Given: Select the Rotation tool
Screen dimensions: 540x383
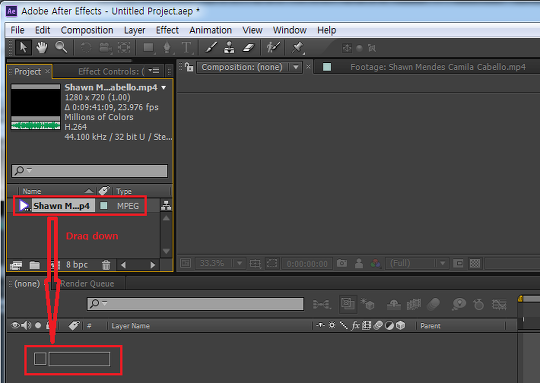Looking at the screenshot, I should pos(86,48).
